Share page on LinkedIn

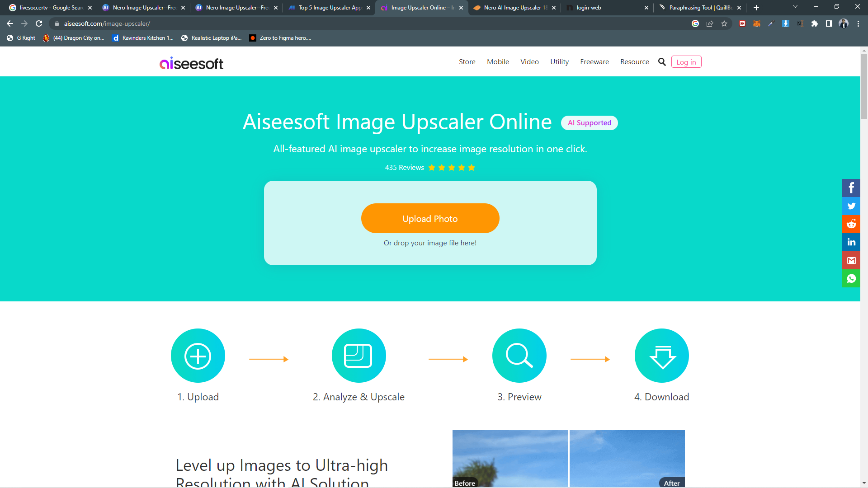(x=851, y=242)
